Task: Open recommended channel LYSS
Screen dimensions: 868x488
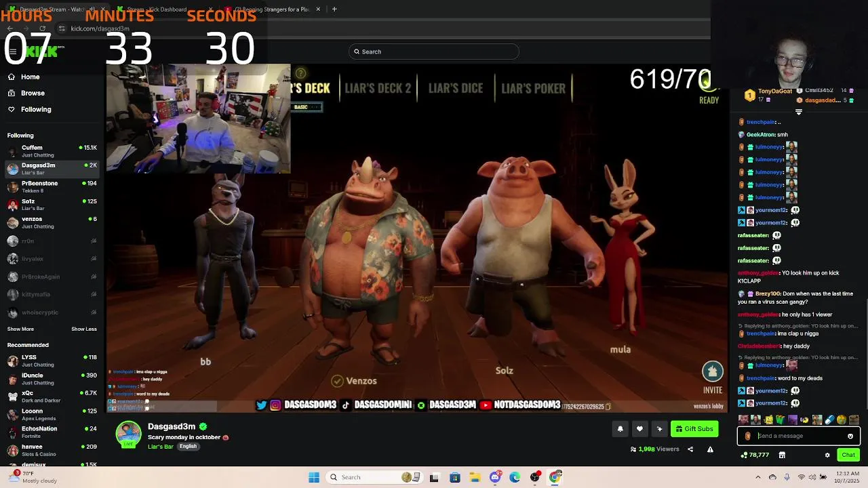Action: 52,361
